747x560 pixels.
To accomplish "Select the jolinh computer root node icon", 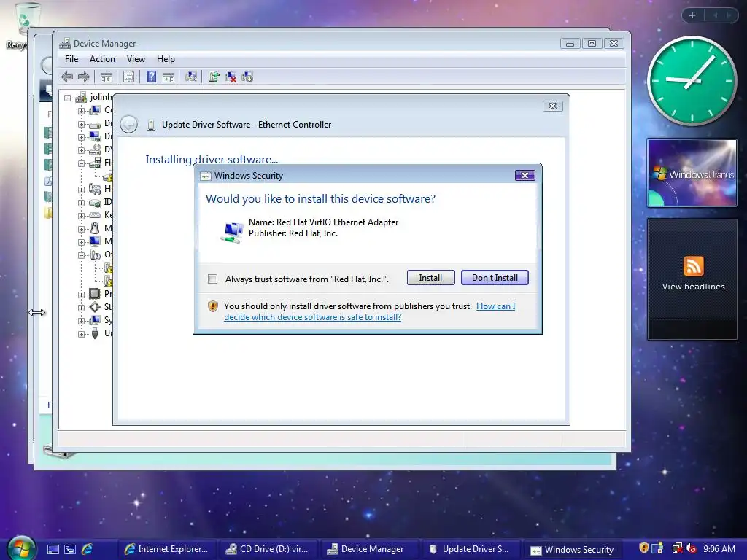I will (82, 97).
